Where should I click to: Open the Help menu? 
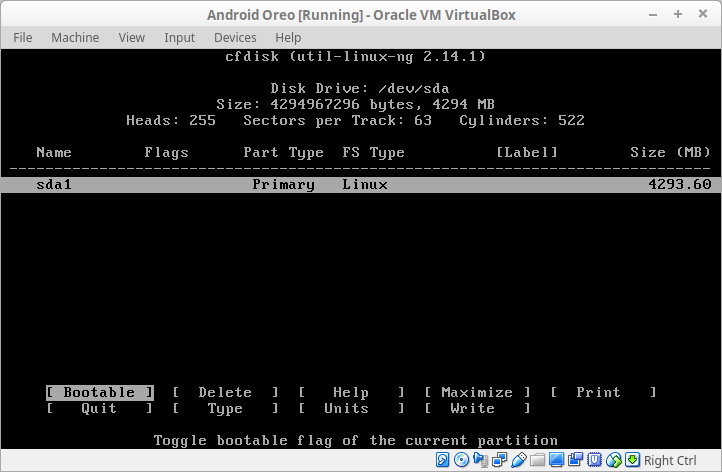288,37
